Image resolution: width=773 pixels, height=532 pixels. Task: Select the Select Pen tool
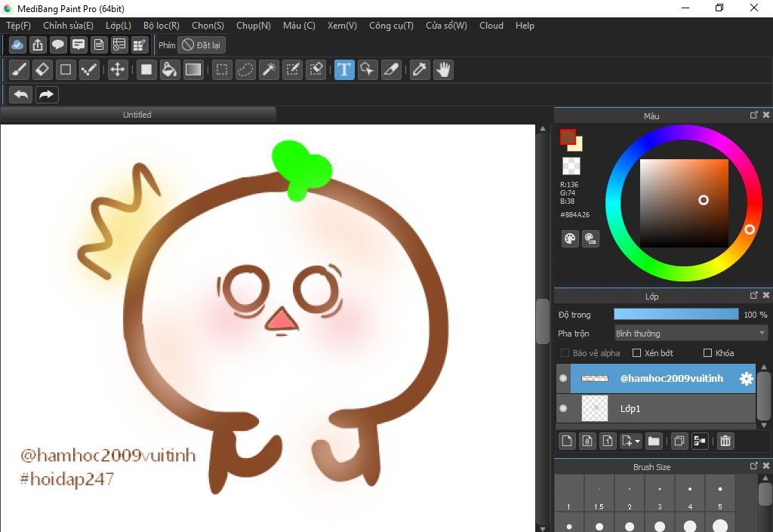(x=292, y=70)
